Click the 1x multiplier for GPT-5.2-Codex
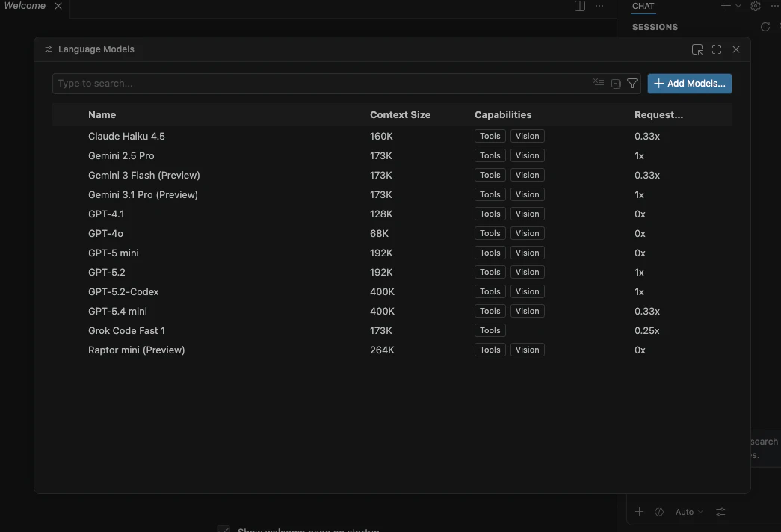The height and width of the screenshot is (532, 781). pyautogui.click(x=639, y=291)
